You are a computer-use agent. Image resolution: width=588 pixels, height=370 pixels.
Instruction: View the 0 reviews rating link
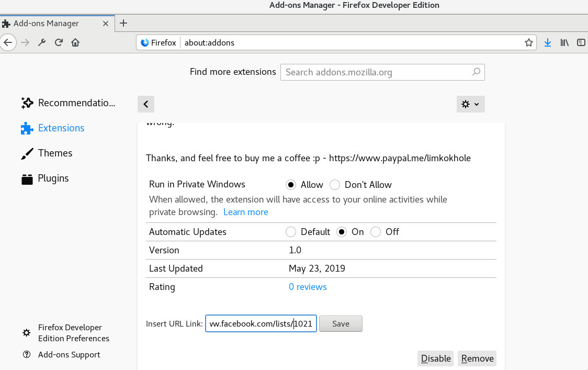coord(308,287)
